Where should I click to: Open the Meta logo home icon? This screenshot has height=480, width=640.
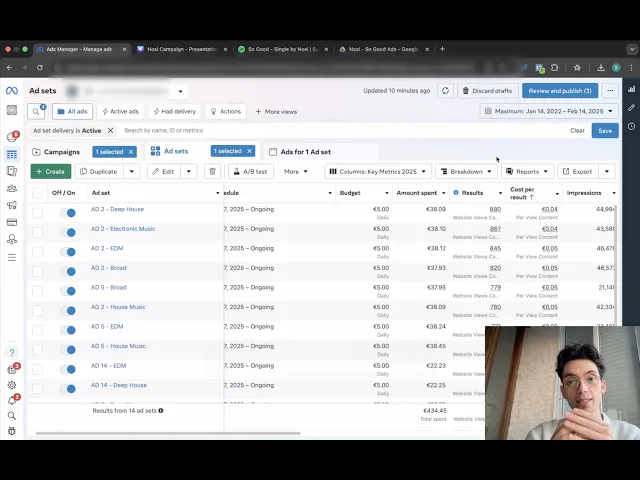(12, 91)
